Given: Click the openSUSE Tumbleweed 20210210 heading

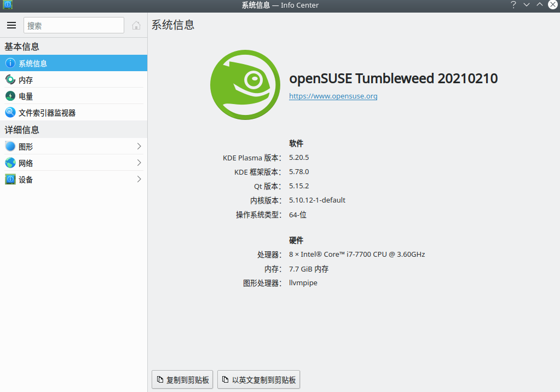Looking at the screenshot, I should point(393,78).
